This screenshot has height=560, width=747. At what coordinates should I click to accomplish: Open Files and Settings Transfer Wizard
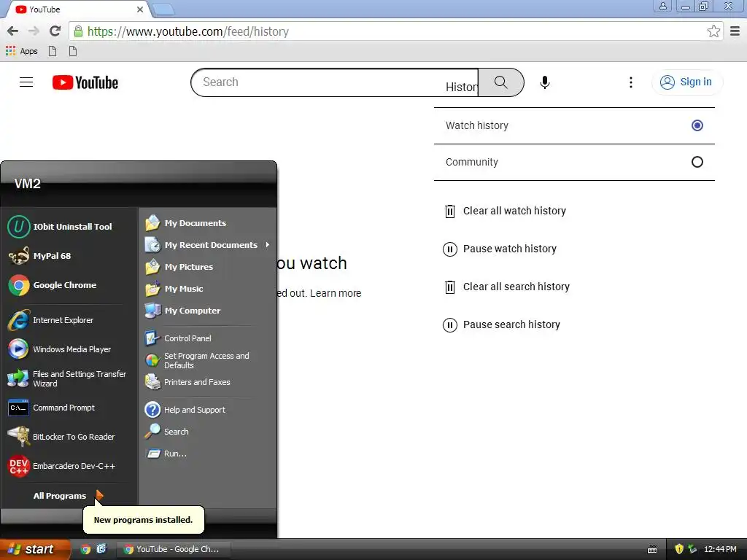click(69, 378)
